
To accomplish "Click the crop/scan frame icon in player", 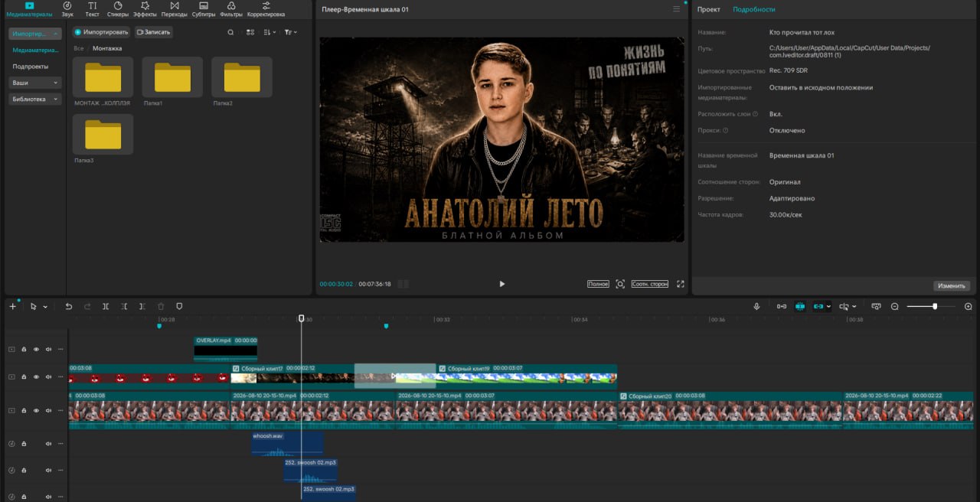I will coord(620,284).
